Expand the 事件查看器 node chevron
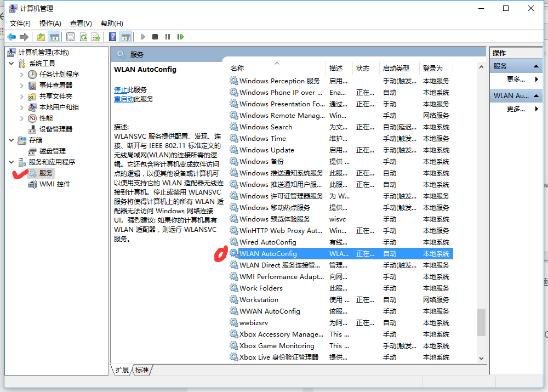The width and height of the screenshot is (548, 392). point(22,86)
